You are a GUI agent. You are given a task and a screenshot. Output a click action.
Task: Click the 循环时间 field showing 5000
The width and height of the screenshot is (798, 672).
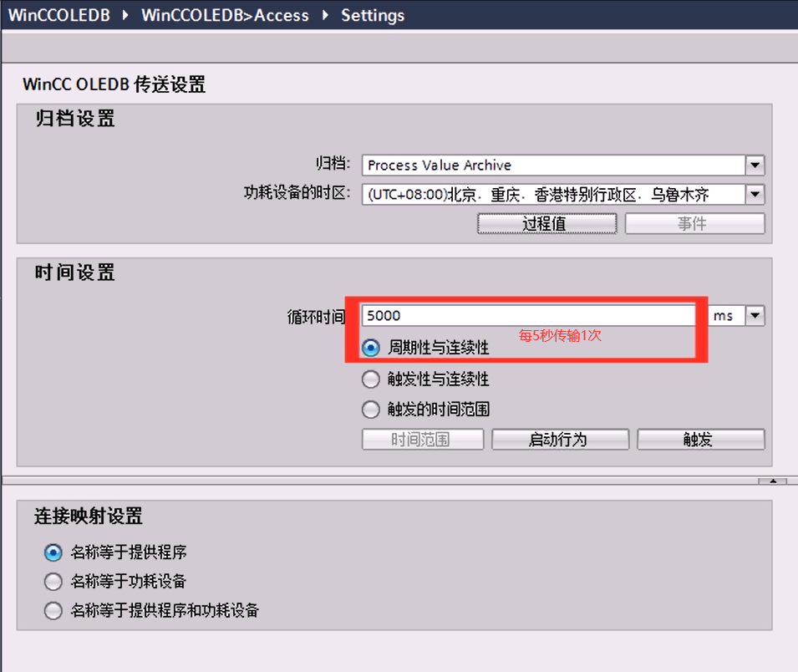point(528,316)
